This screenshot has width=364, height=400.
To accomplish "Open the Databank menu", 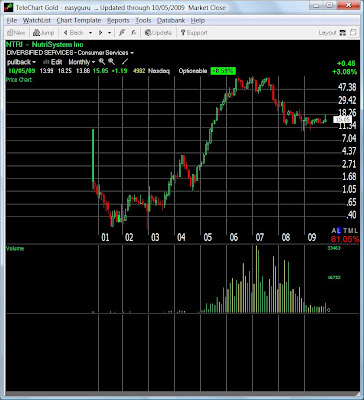I will coord(171,20).
